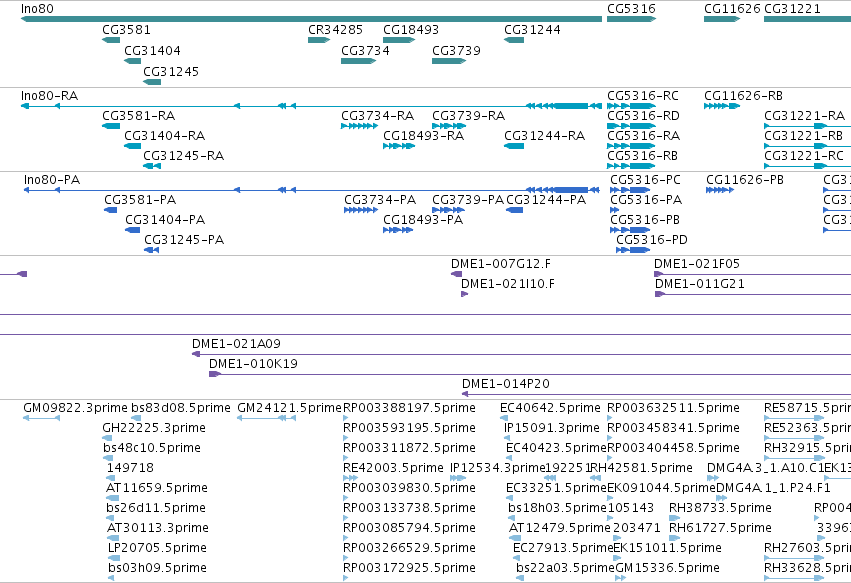The height and width of the screenshot is (583, 851).
Task: Click the CG3581 gene label
Action: (x=126, y=30)
